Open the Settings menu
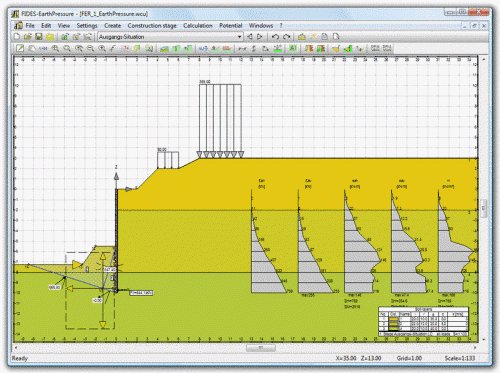 pyautogui.click(x=87, y=25)
